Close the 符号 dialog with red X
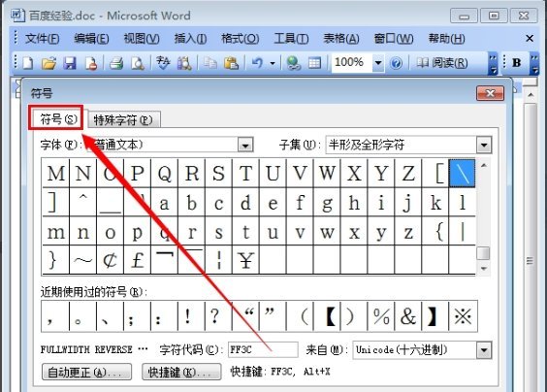This screenshot has width=547, height=392. click(x=490, y=93)
